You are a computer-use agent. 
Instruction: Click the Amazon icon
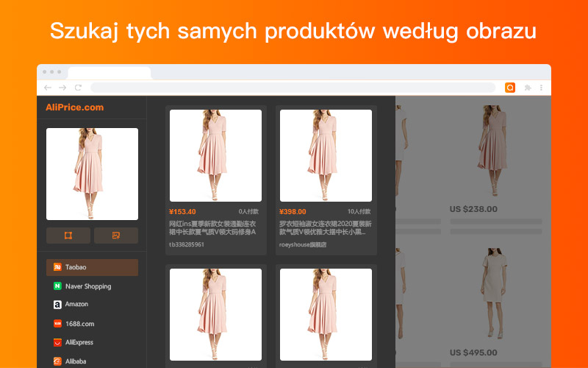point(57,305)
